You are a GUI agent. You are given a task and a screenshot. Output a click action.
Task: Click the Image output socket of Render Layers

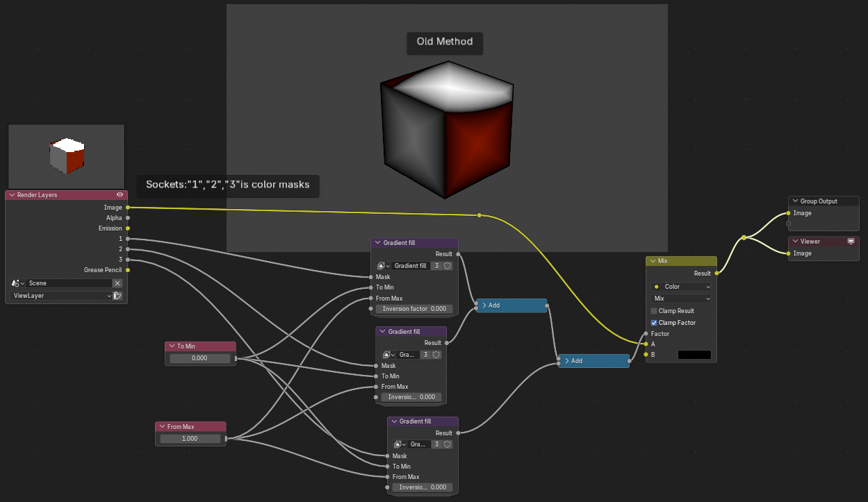coord(128,208)
